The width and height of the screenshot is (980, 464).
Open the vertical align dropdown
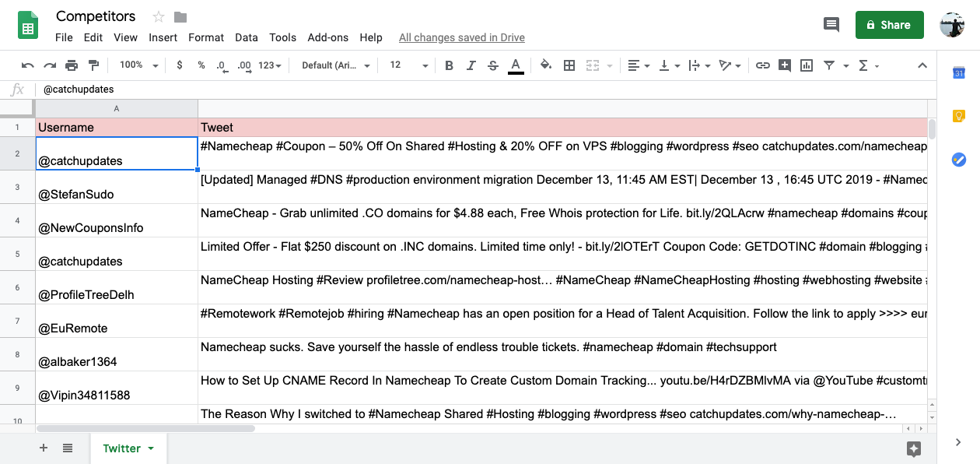670,65
